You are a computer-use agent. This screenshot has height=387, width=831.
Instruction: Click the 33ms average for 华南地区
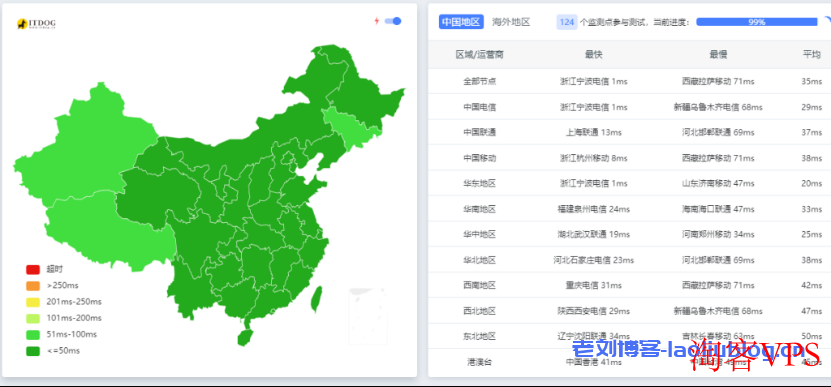coord(811,209)
